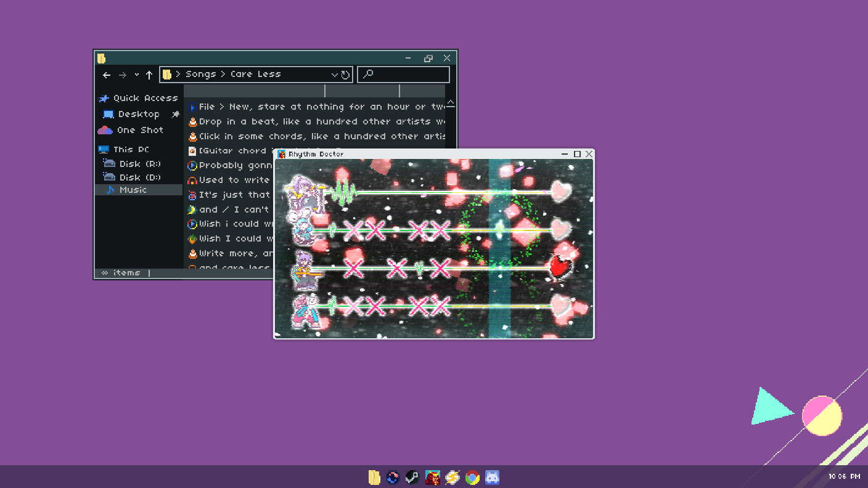868x488 pixels.
Task: Click the fruit icon beside 'Wish I could'
Action: (192, 238)
